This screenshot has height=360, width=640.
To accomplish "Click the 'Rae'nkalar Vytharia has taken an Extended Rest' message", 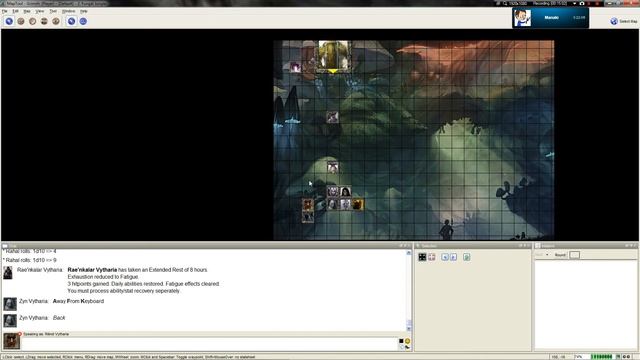I will 138,270.
